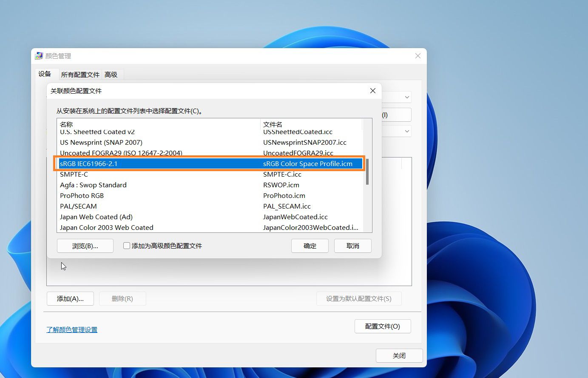This screenshot has width=588, height=378.
Task: Switch to the 高级 tab
Action: click(x=111, y=74)
